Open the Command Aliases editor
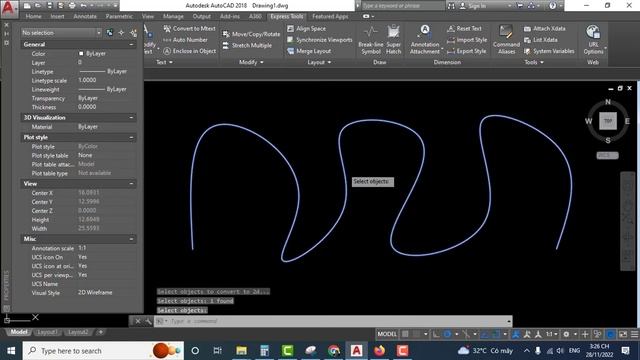Image resolution: width=640 pixels, height=360 pixels. 506,40
